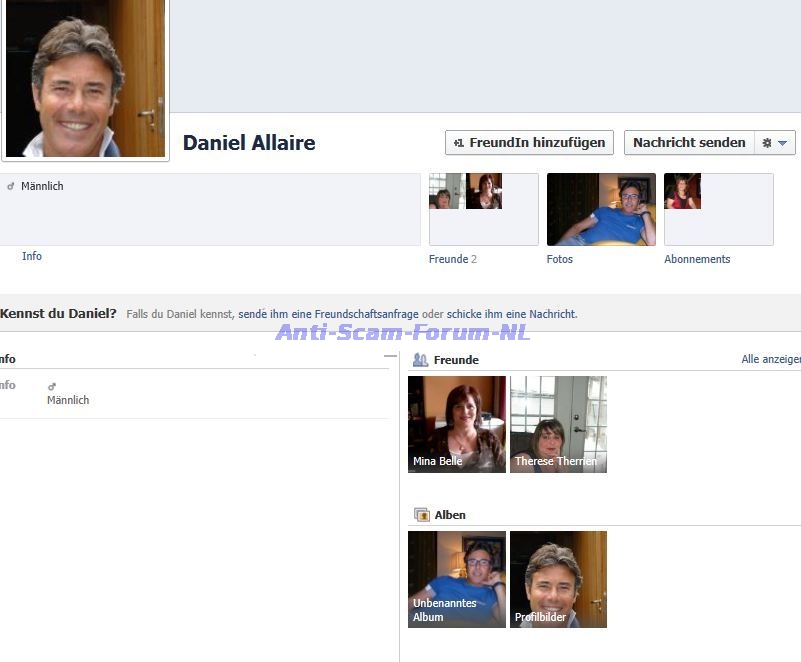Viewport: 801px width, 662px height.
Task: Open the Profilbilder album thumbnail
Action: click(x=558, y=579)
